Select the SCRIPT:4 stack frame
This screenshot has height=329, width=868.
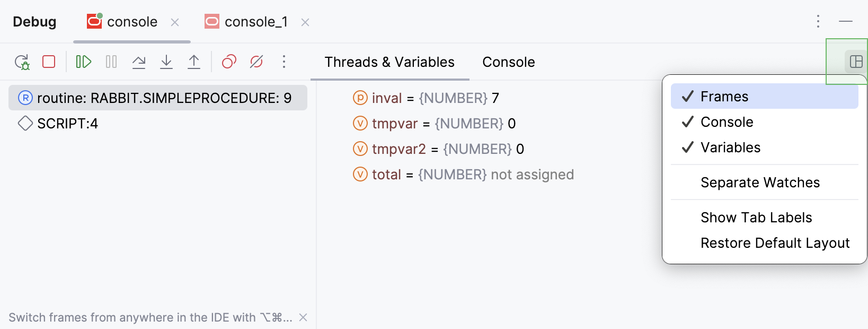tap(67, 124)
